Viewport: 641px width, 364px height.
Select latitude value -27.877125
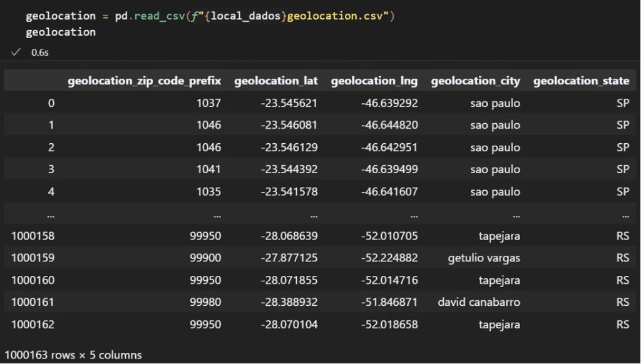[x=289, y=258]
